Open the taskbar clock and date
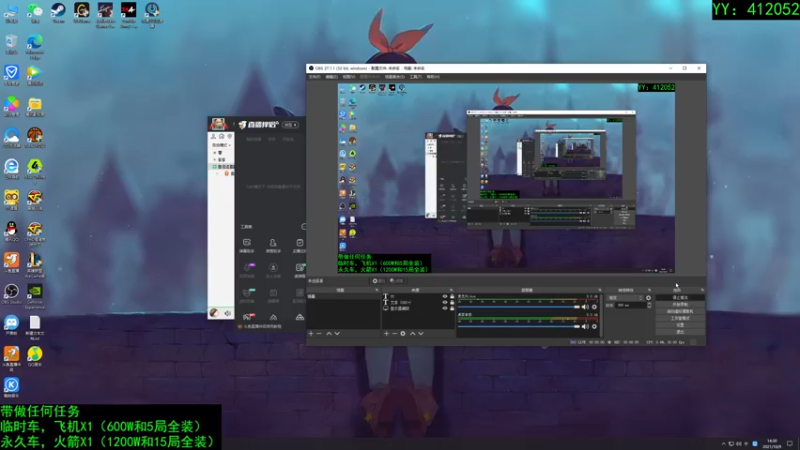800x450 pixels. click(772, 443)
